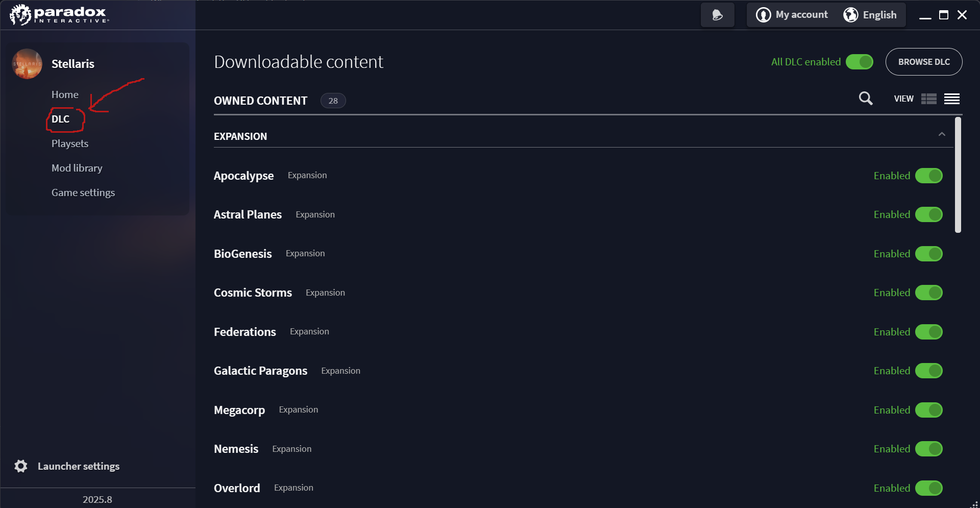Click the My account profile icon

coord(763,15)
